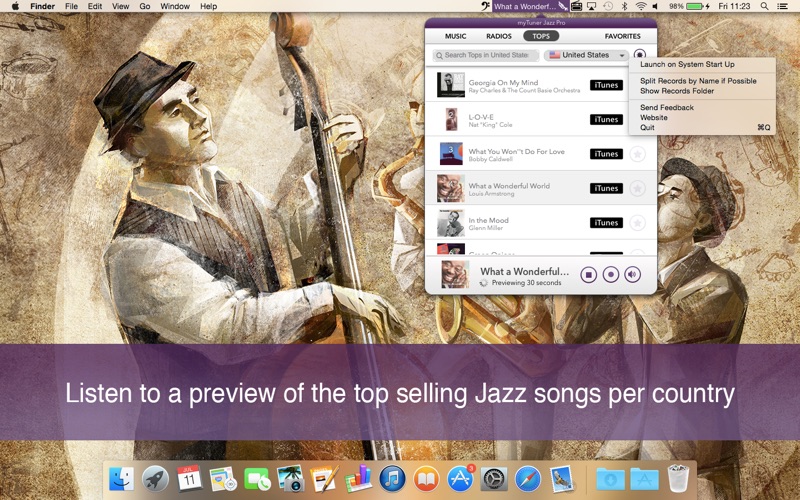Click 'Previewing 30 seconds' status text

[x=527, y=283]
